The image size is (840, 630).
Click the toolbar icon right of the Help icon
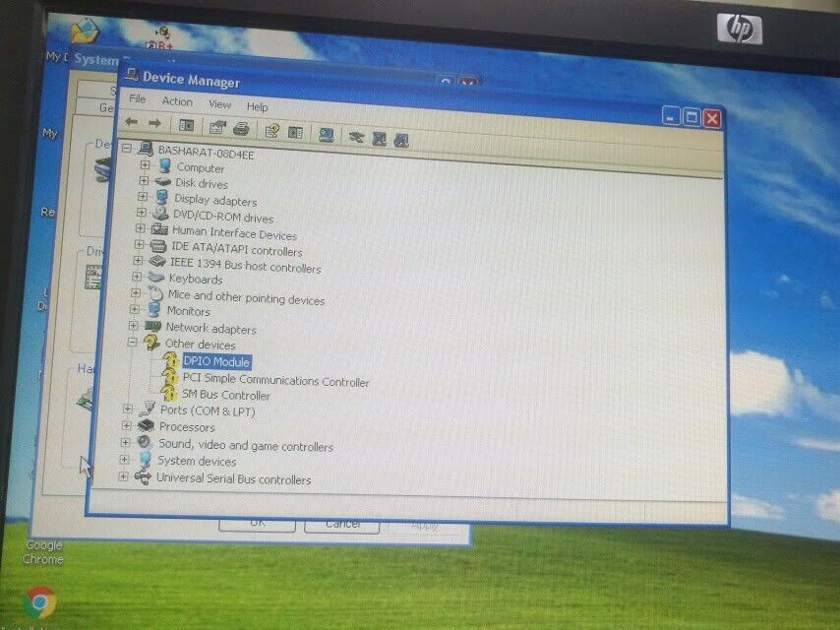click(295, 132)
